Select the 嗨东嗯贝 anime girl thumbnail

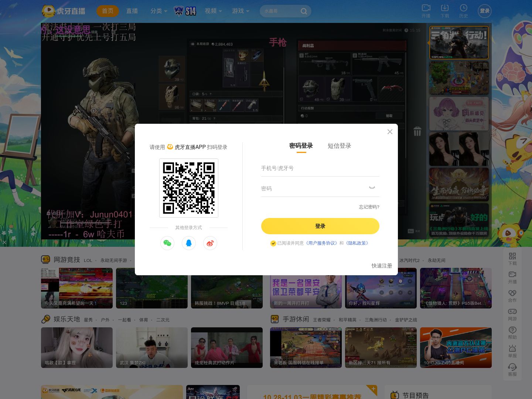coord(459,114)
